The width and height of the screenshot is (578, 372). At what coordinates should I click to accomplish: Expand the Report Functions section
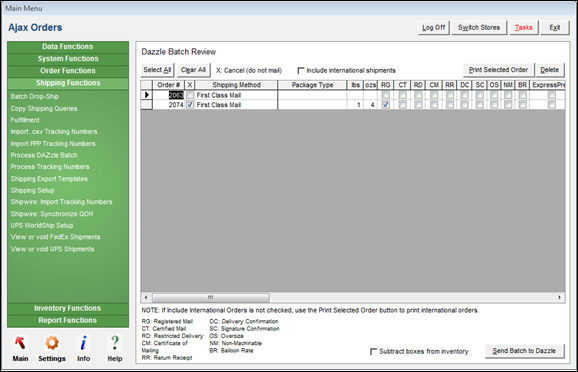click(x=68, y=320)
